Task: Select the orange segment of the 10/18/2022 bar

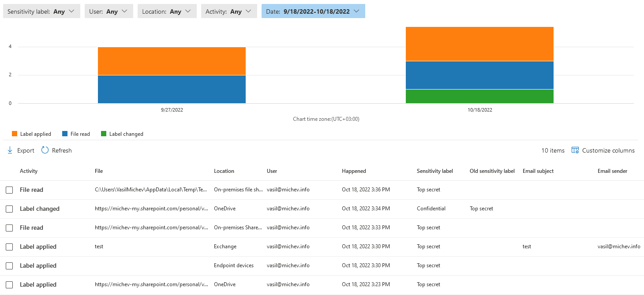Action: [479, 44]
